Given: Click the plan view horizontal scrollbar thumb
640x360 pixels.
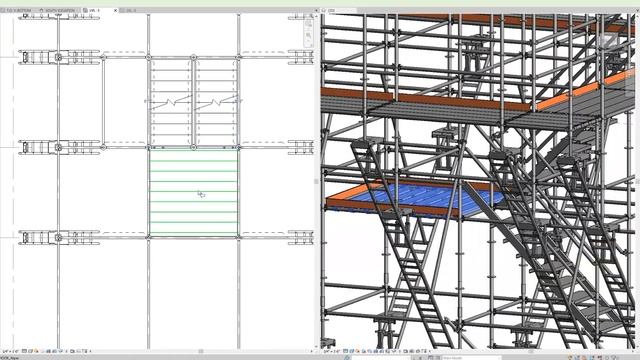Looking at the screenshot, I should click(201, 351).
